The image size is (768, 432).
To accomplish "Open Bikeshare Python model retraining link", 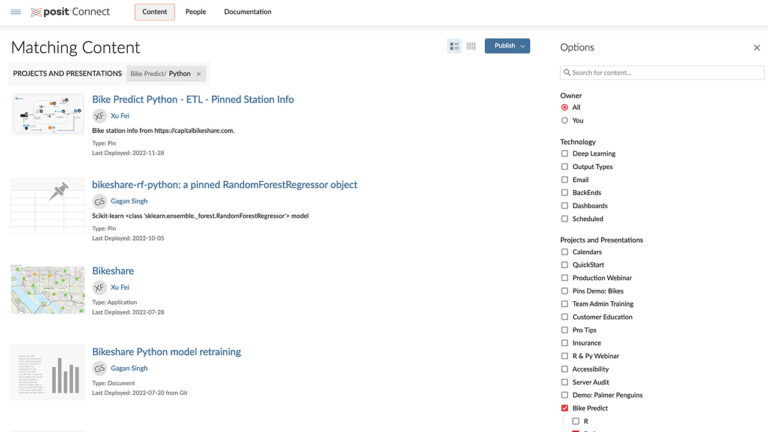I will (166, 352).
